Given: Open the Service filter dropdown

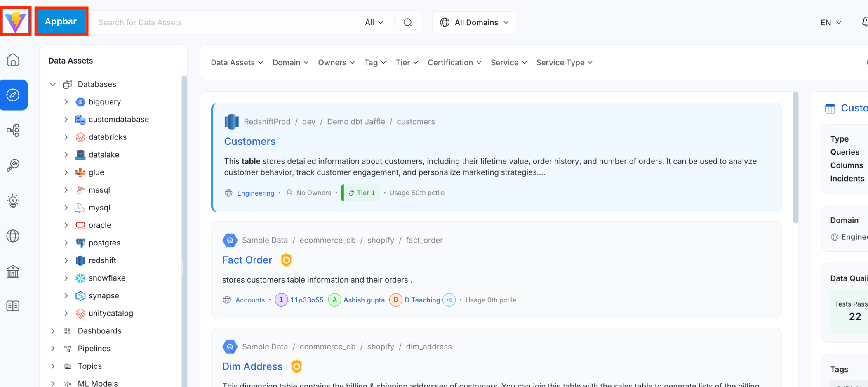Looking at the screenshot, I should click(x=509, y=63).
